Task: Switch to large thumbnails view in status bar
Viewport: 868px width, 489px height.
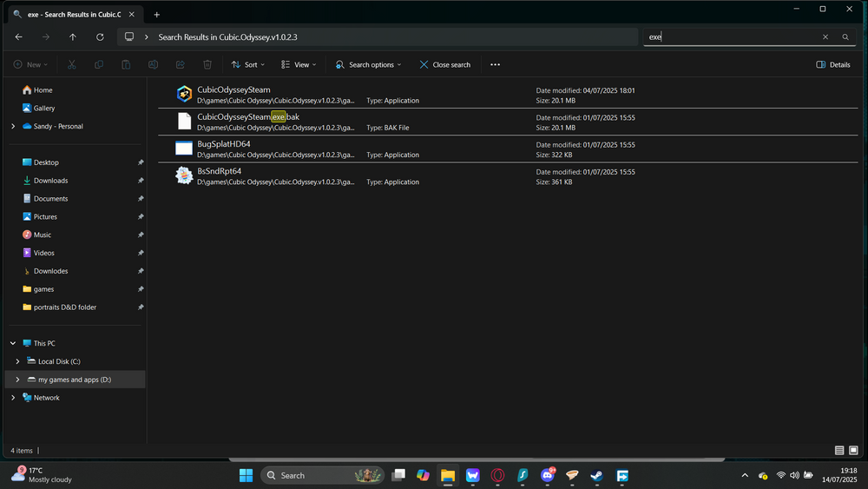Action: (x=854, y=451)
